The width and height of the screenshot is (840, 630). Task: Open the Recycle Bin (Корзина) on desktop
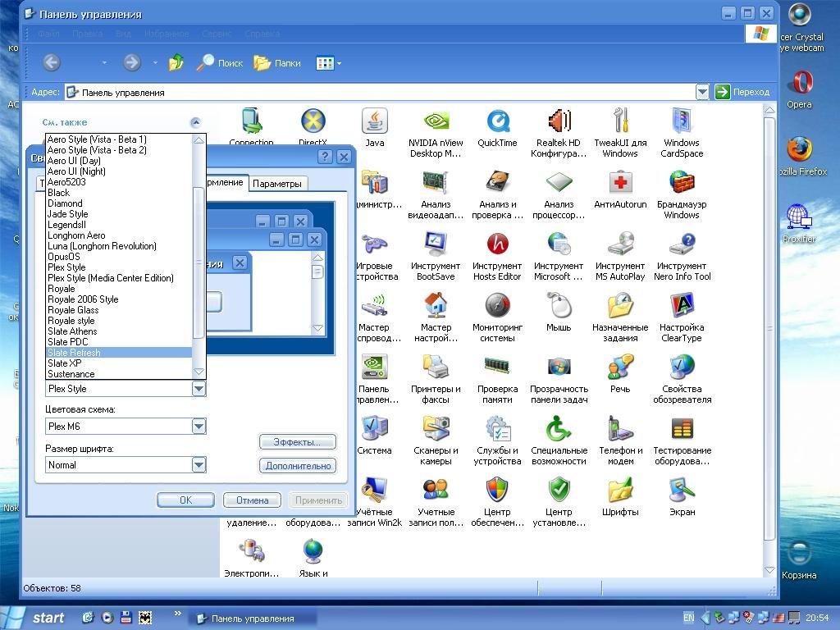pyautogui.click(x=799, y=554)
